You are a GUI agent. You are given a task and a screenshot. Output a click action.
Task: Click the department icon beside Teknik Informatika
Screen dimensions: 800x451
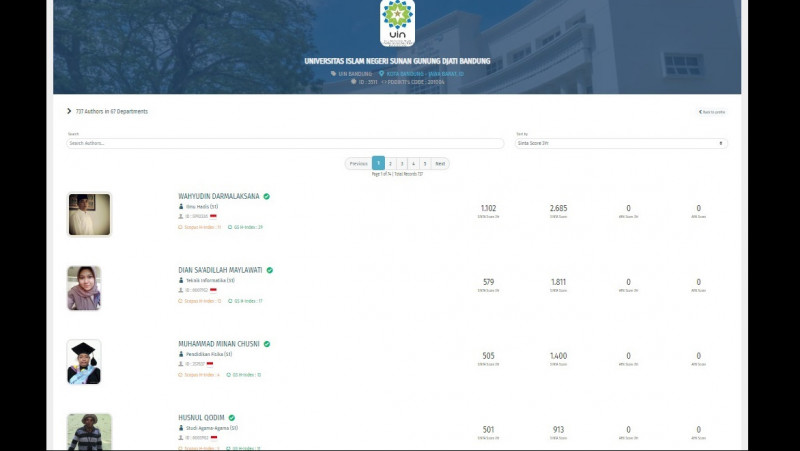(x=181, y=280)
